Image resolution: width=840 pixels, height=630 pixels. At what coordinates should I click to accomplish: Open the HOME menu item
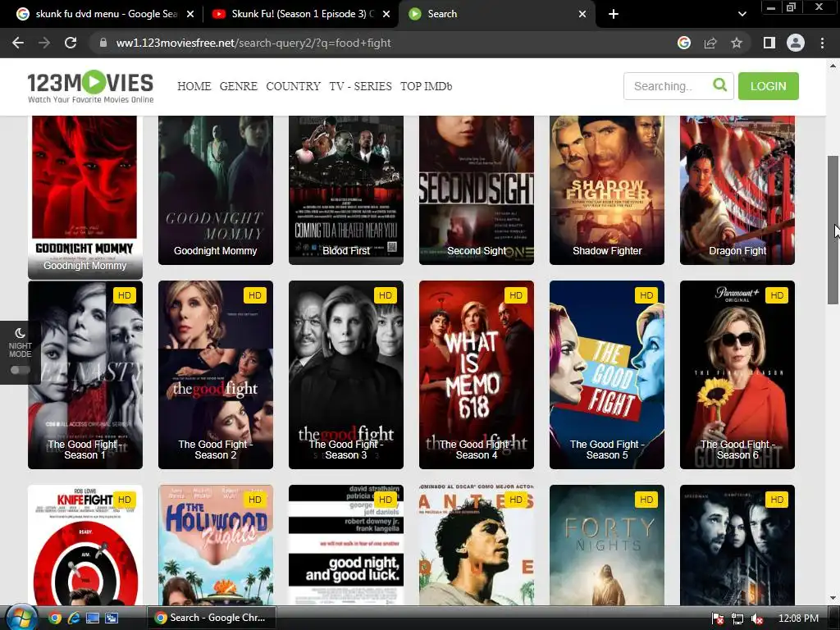pos(194,86)
